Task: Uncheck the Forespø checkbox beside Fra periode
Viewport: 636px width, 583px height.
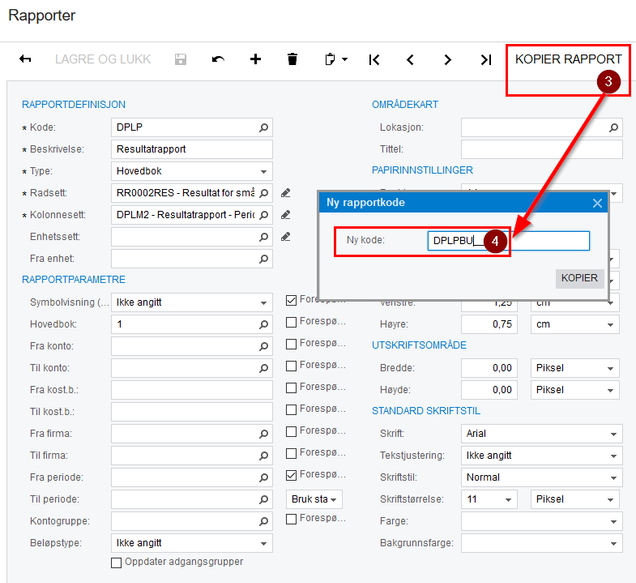Action: pyautogui.click(x=291, y=475)
